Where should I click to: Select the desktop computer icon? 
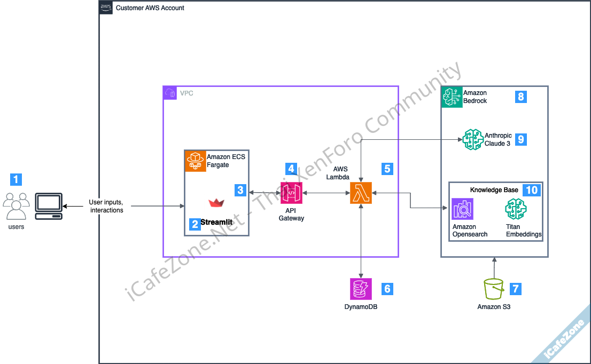(49, 206)
